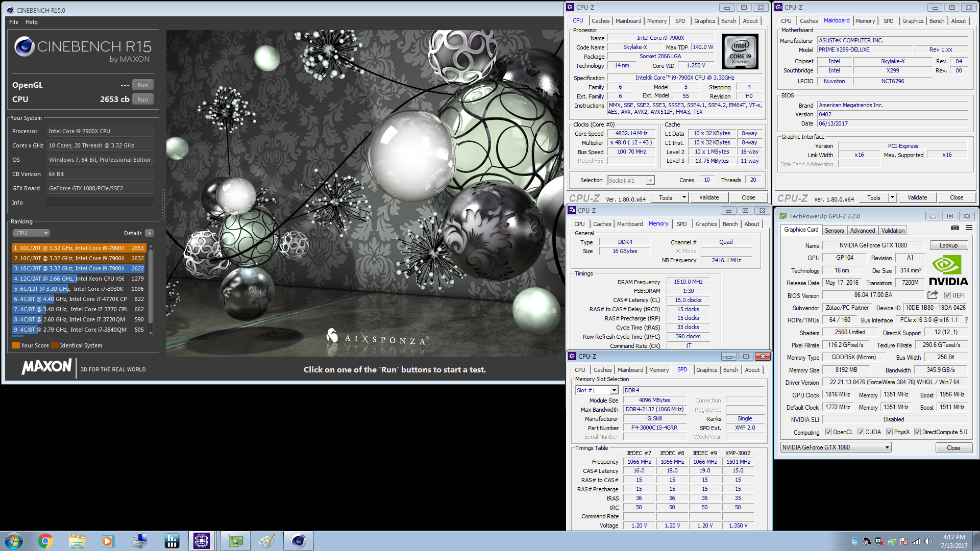Toggle the UEFI checkbox in GPU-Z
980x551 pixels.
(x=947, y=295)
